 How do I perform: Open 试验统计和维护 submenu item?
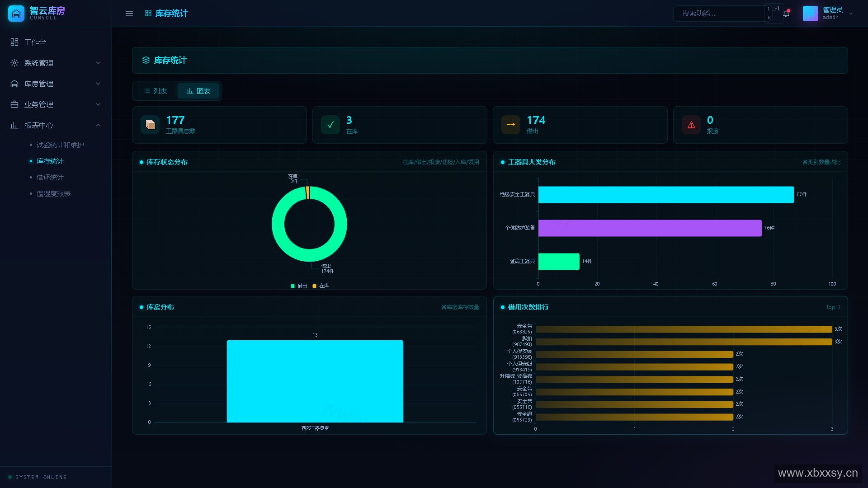[60, 145]
